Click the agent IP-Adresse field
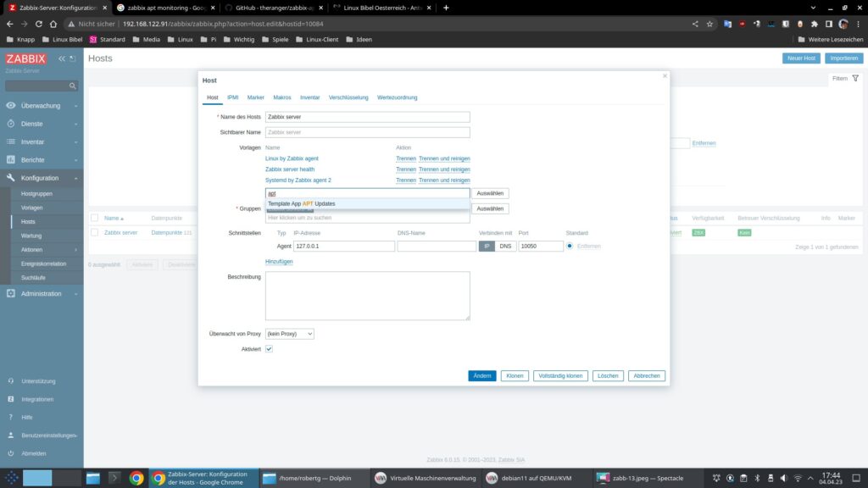This screenshot has width=868, height=488. (344, 247)
